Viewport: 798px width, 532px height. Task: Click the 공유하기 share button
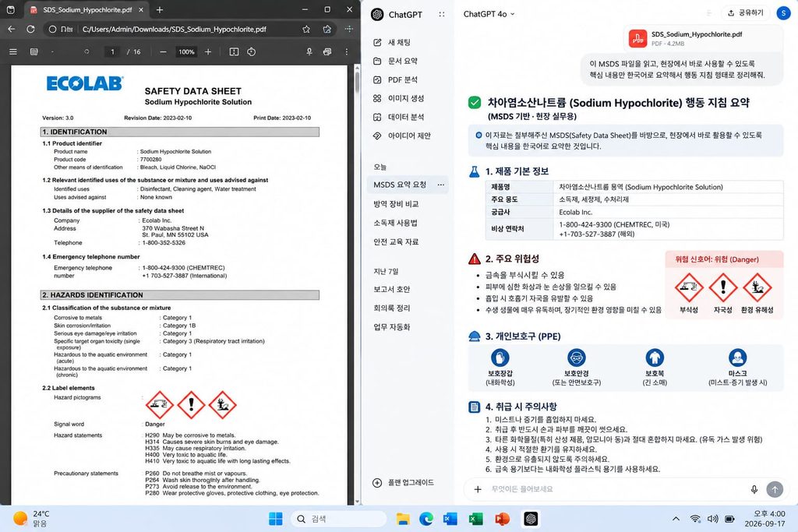746,13
